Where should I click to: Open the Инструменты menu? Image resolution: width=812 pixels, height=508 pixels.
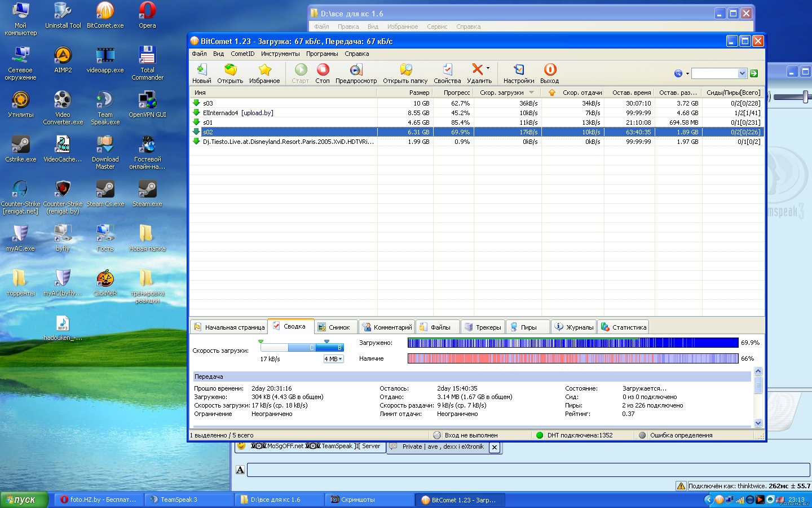coord(280,54)
